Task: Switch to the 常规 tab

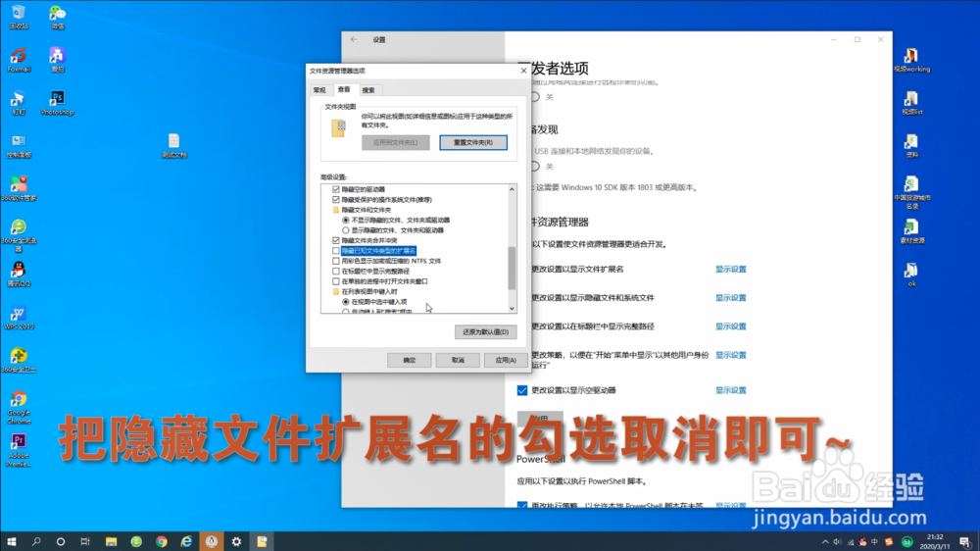Action: pyautogui.click(x=319, y=90)
